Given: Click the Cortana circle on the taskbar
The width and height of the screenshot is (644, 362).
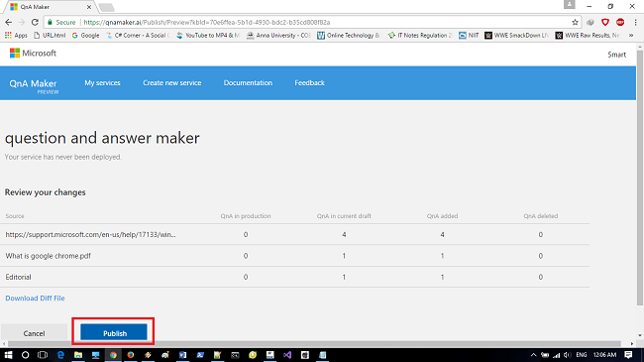Looking at the screenshot, I should [x=25, y=355].
